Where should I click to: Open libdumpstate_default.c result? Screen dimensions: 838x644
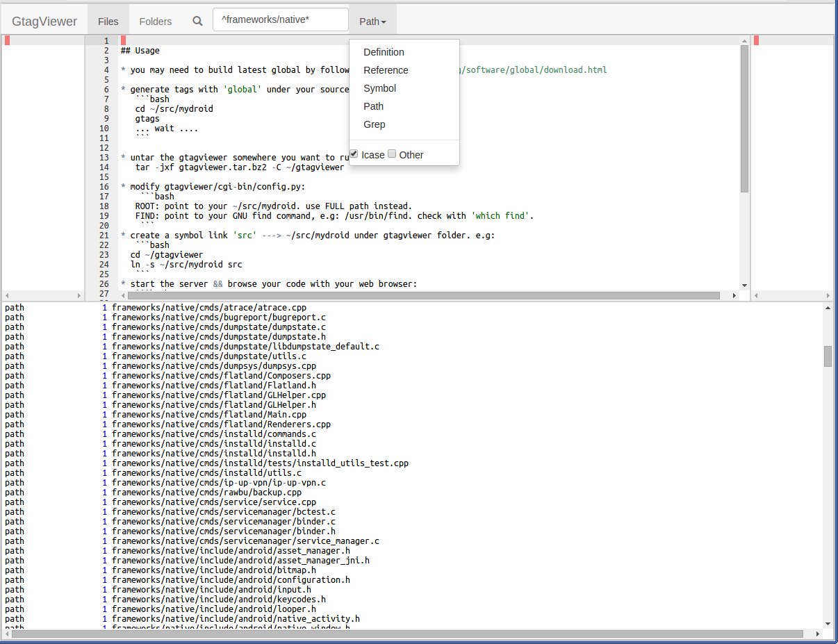[245, 346]
